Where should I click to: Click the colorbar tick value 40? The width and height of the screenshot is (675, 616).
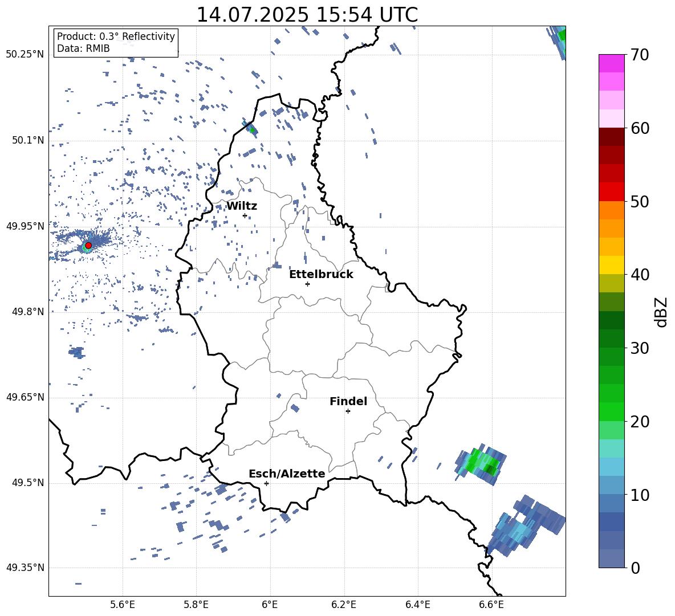[x=640, y=275]
